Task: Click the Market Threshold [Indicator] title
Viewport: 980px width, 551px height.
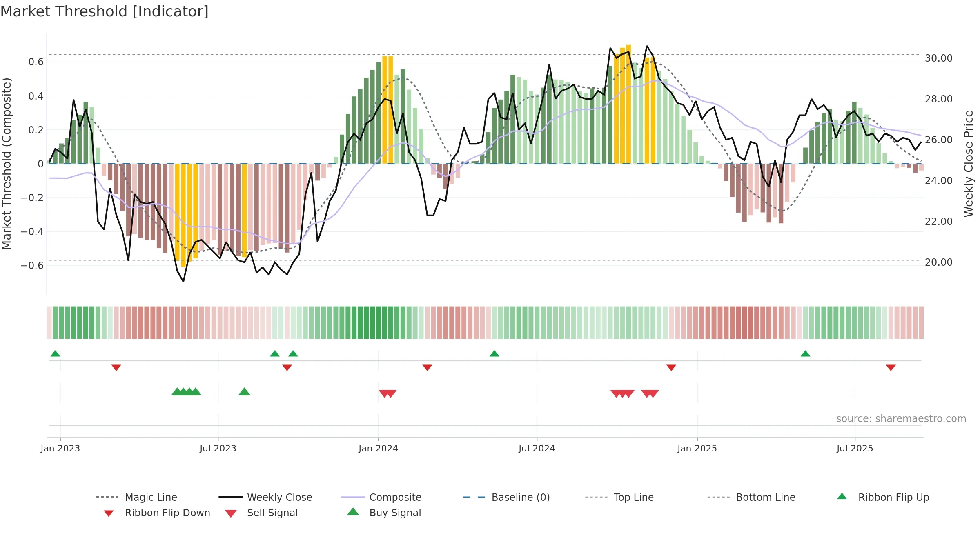Action: click(105, 11)
